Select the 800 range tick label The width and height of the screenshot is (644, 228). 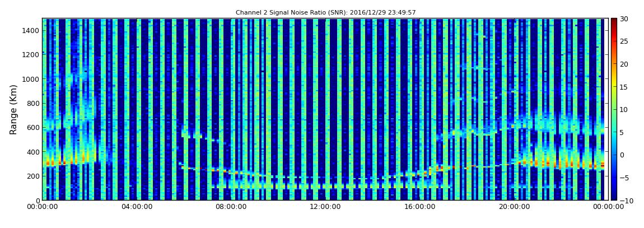tap(33, 103)
